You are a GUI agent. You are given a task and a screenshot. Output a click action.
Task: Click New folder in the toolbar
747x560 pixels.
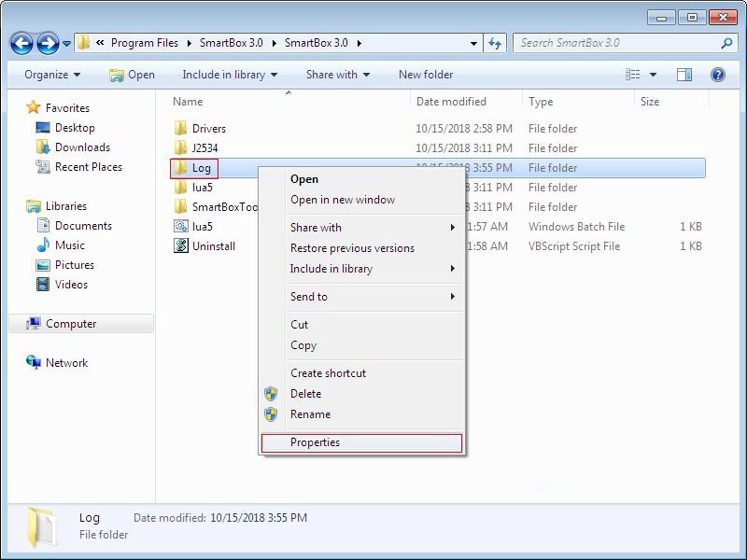[426, 75]
